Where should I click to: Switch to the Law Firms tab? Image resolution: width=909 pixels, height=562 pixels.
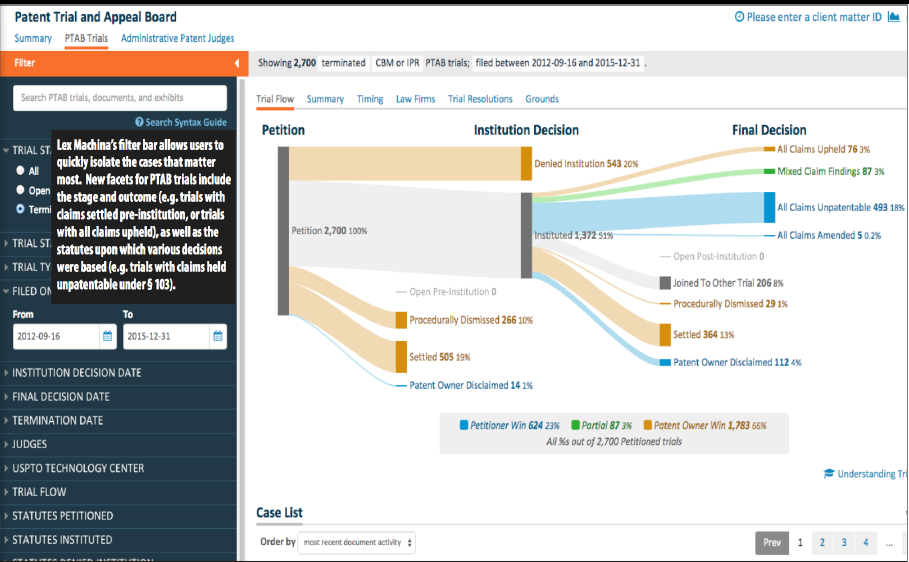[x=416, y=99]
